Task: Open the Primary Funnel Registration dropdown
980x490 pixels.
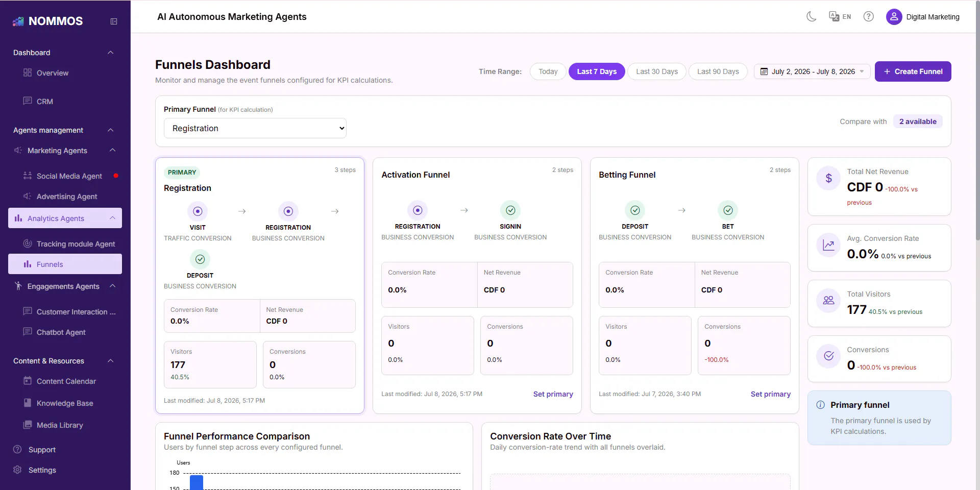Action: (255, 128)
